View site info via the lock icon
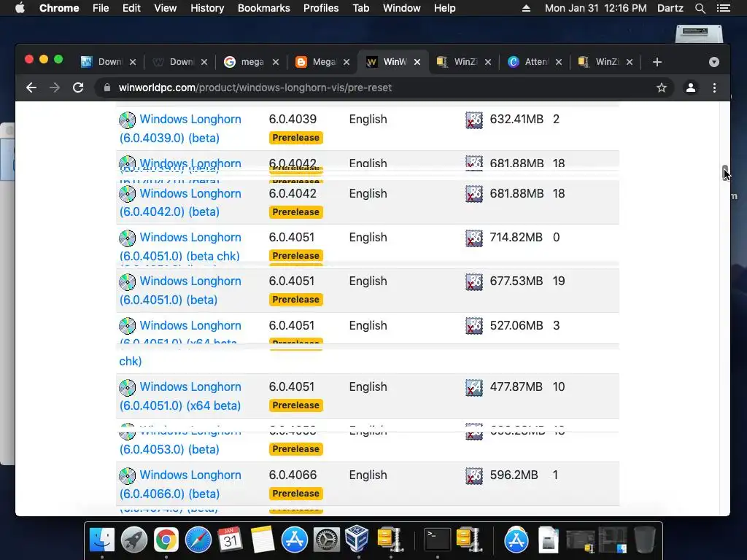This screenshot has width=747, height=560. click(107, 87)
